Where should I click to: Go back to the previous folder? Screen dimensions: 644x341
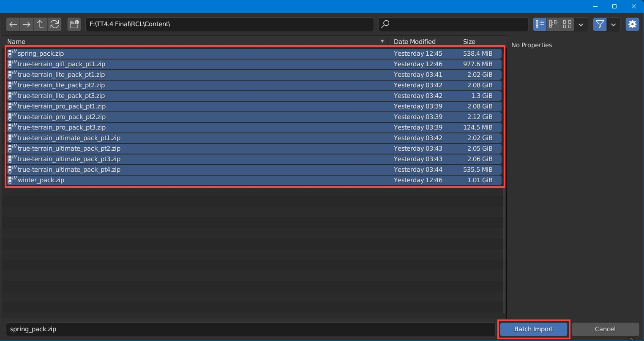13,24
